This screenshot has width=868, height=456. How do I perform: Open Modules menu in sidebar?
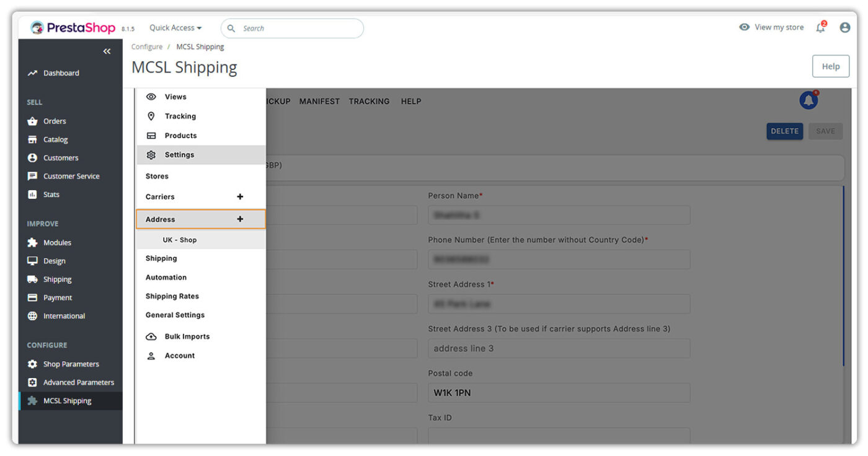[x=57, y=243]
